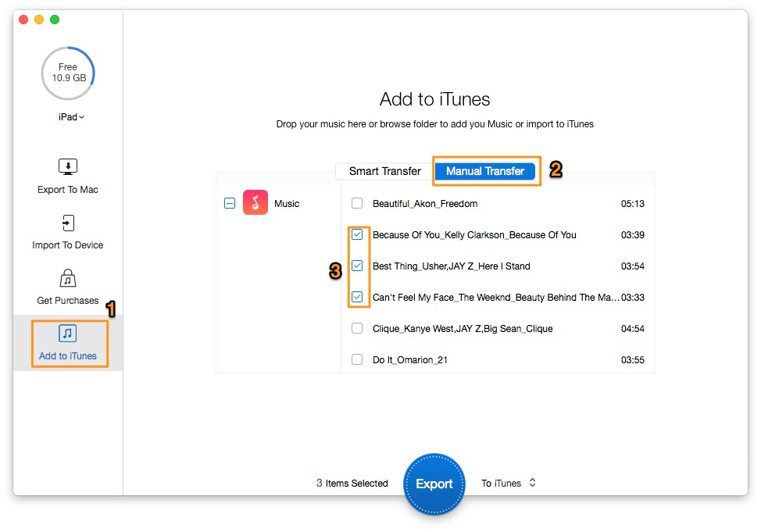Click the Export To Mac download icon
Image resolution: width=761 pixels, height=532 pixels.
click(68, 166)
